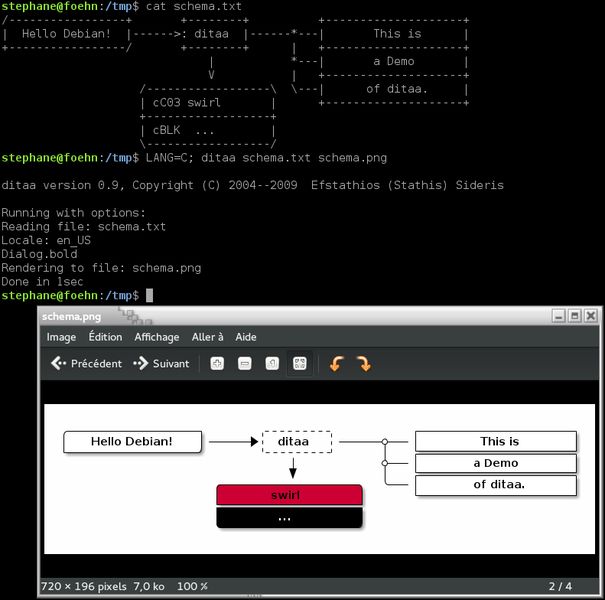Click the terminal cursor at last prompt

pos(149,296)
